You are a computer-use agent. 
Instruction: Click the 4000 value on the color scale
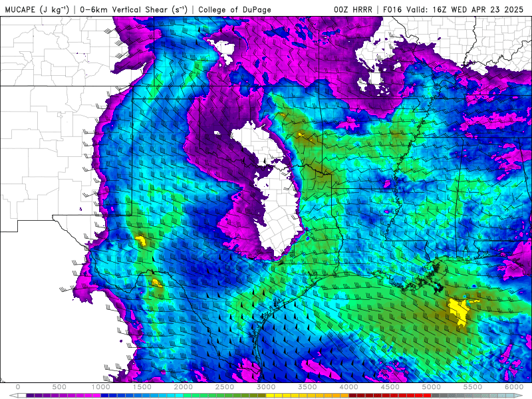349,387
